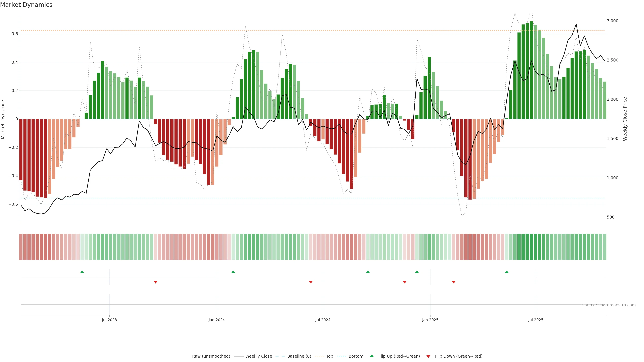The width and height of the screenshot is (644, 362).
Task: Click the Flip Down (Green→Red) legend label
Action: coord(459,356)
